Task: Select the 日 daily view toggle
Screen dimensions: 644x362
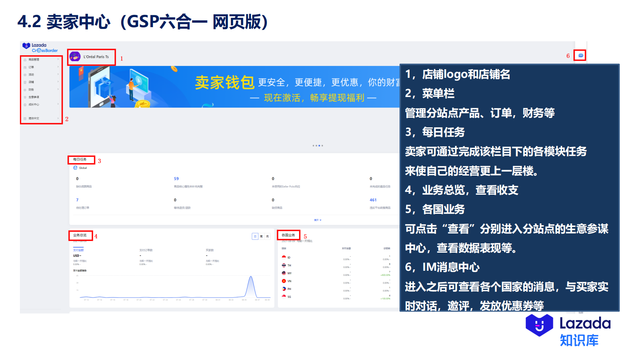Action: click(255, 236)
